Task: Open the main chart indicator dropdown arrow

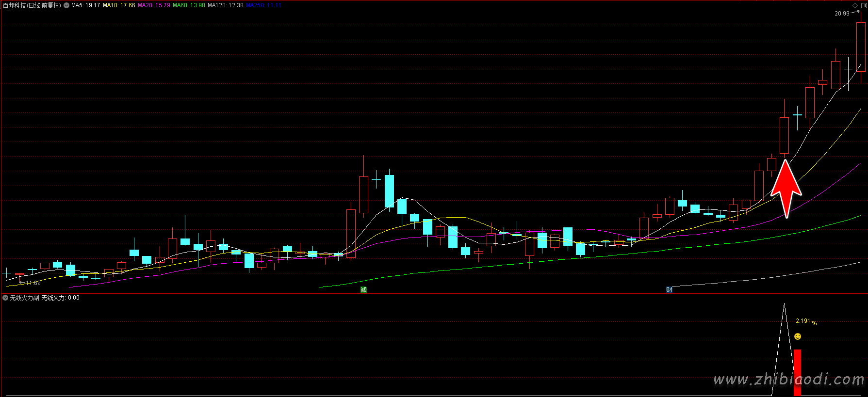Action: [x=66, y=6]
